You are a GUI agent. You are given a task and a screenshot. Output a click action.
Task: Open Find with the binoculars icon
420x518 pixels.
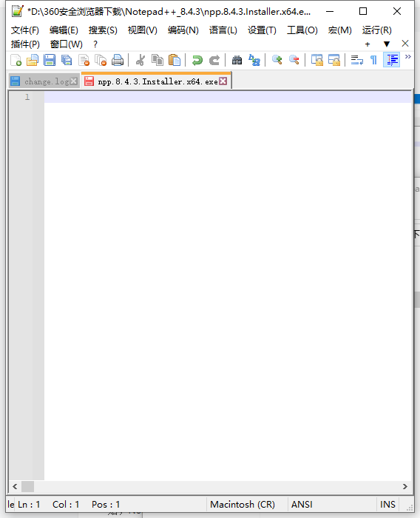(x=237, y=60)
